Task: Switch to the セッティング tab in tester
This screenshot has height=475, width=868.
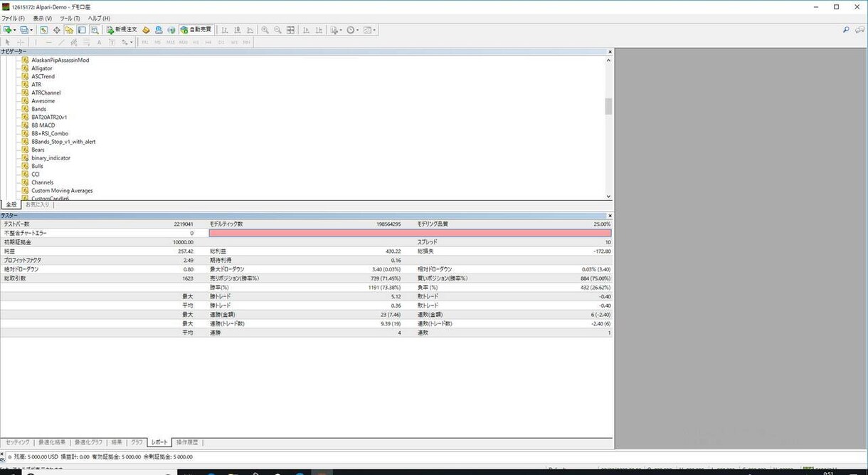Action: pyautogui.click(x=18, y=442)
